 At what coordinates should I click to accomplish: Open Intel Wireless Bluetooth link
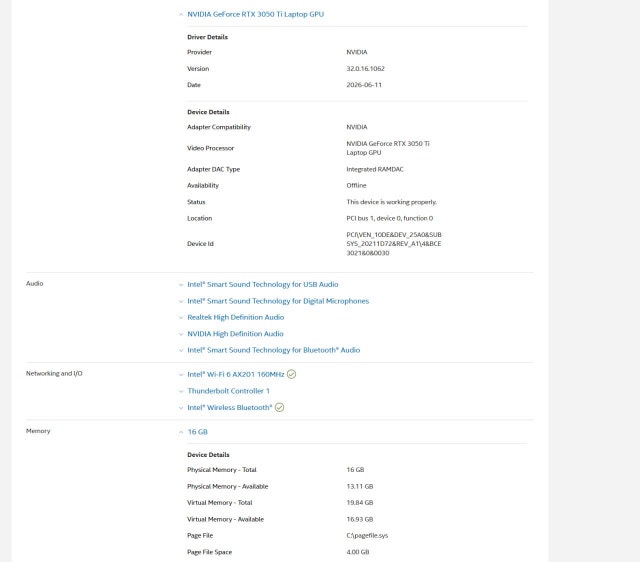pyautogui.click(x=229, y=407)
